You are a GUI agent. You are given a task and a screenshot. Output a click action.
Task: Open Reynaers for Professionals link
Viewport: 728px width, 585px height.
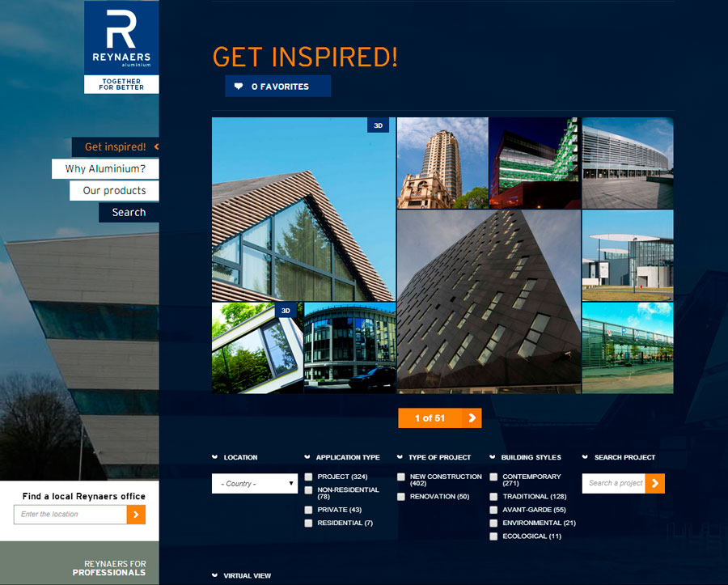click(x=109, y=568)
